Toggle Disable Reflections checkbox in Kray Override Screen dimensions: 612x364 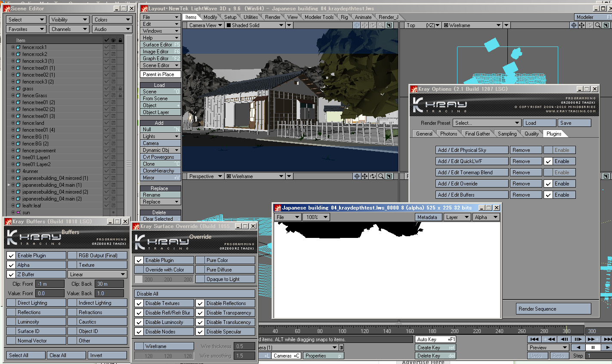click(x=200, y=303)
